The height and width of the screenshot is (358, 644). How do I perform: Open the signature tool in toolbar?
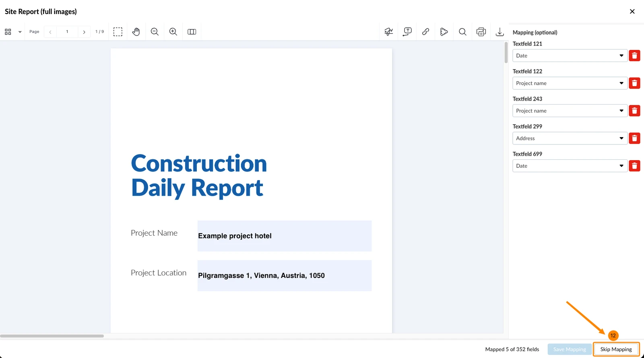tap(389, 32)
